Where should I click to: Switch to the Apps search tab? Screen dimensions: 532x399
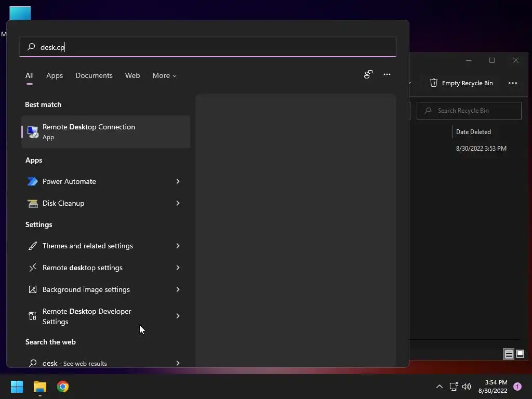pos(55,75)
